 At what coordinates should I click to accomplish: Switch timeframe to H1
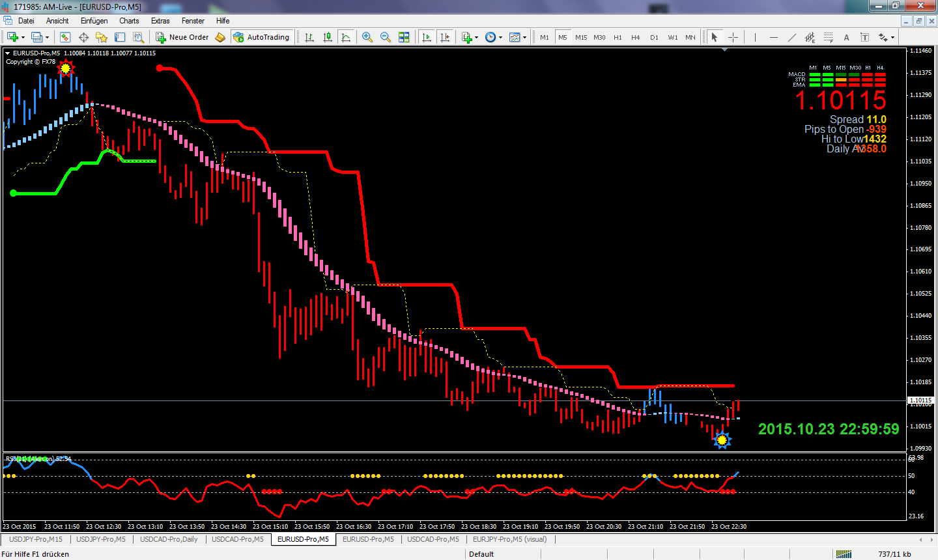618,37
